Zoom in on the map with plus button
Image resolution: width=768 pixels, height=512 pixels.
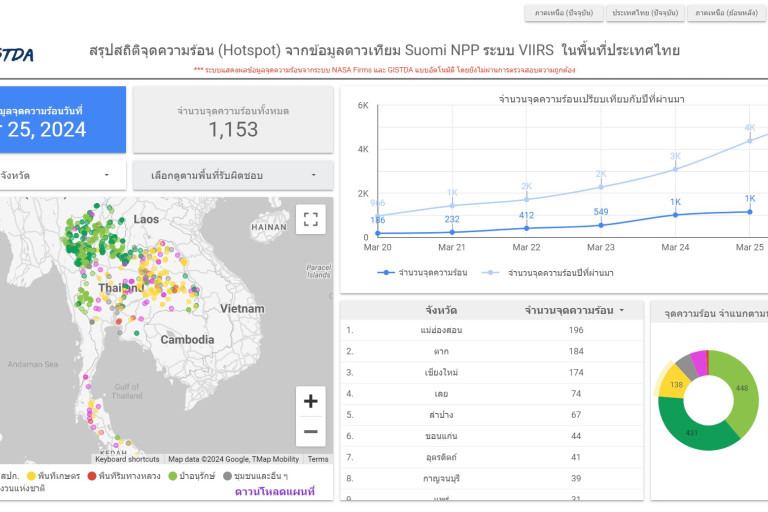click(310, 401)
